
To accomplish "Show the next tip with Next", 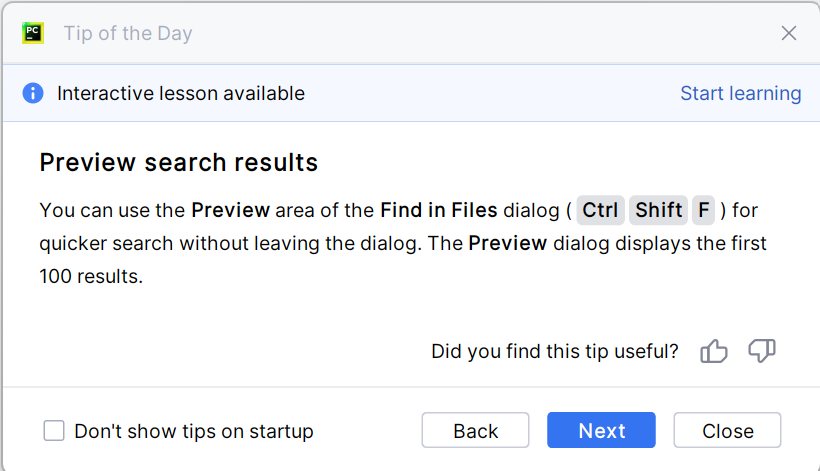I will [601, 431].
